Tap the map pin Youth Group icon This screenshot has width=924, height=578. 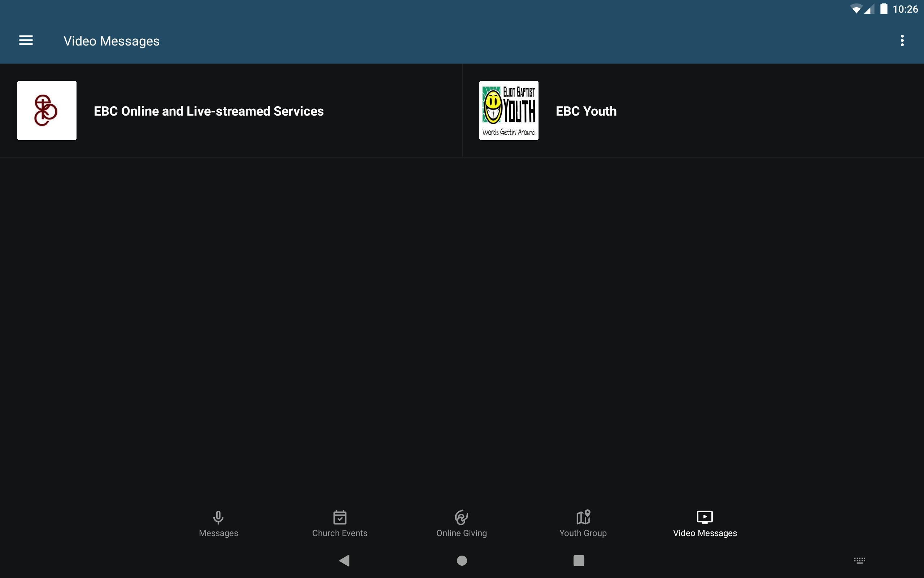(x=583, y=517)
